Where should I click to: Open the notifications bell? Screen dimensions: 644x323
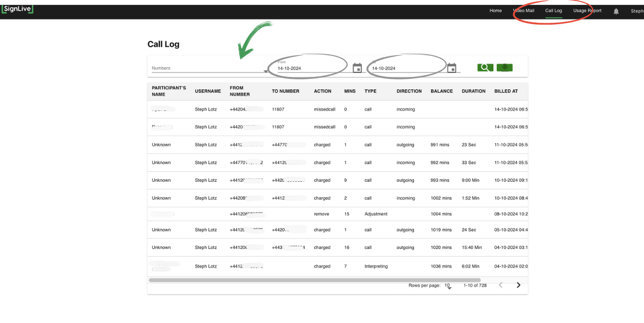tap(616, 11)
